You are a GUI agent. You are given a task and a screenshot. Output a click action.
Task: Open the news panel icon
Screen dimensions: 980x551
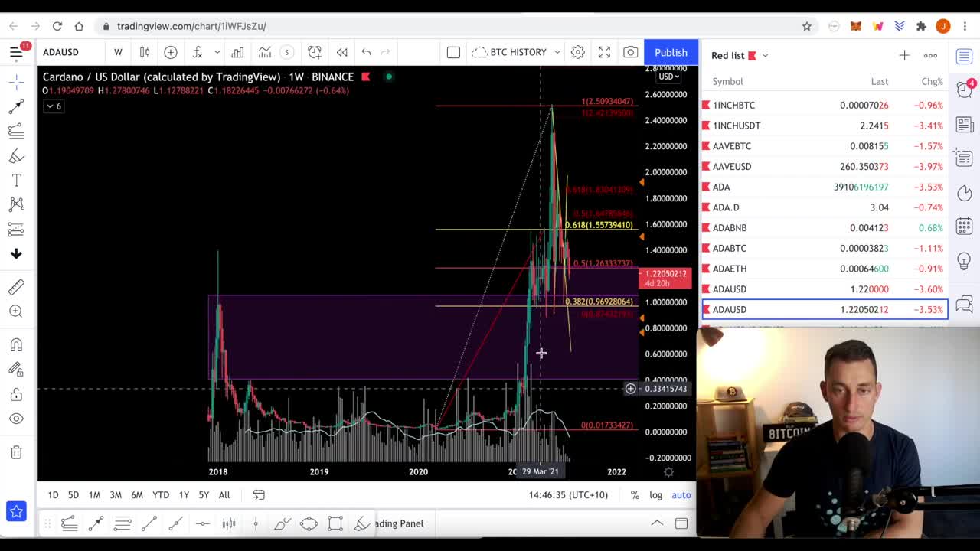pos(965,124)
